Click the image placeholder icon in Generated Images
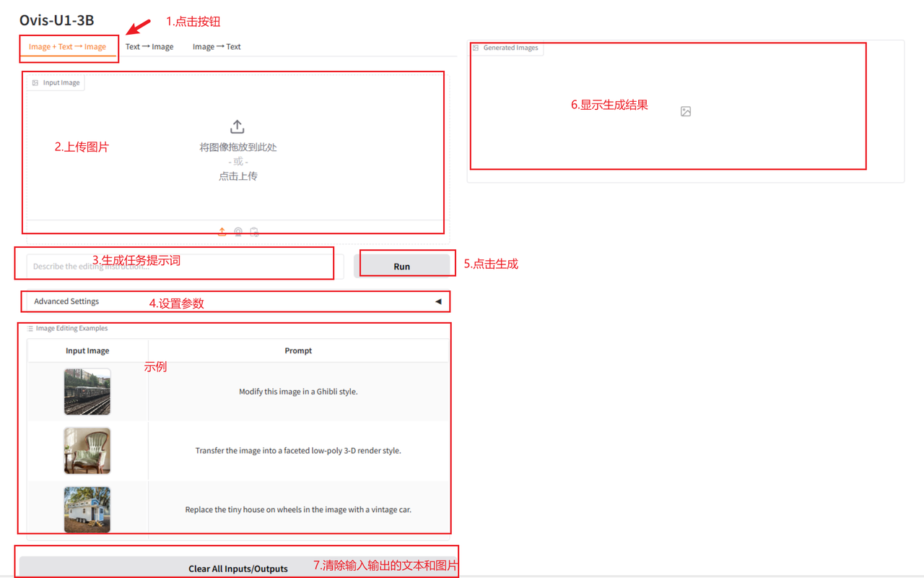Screen dimensions: 924x578 point(686,111)
